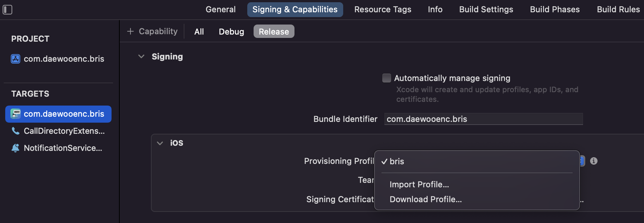Collapse the iOS section chevron
644x223 pixels.
tap(160, 143)
